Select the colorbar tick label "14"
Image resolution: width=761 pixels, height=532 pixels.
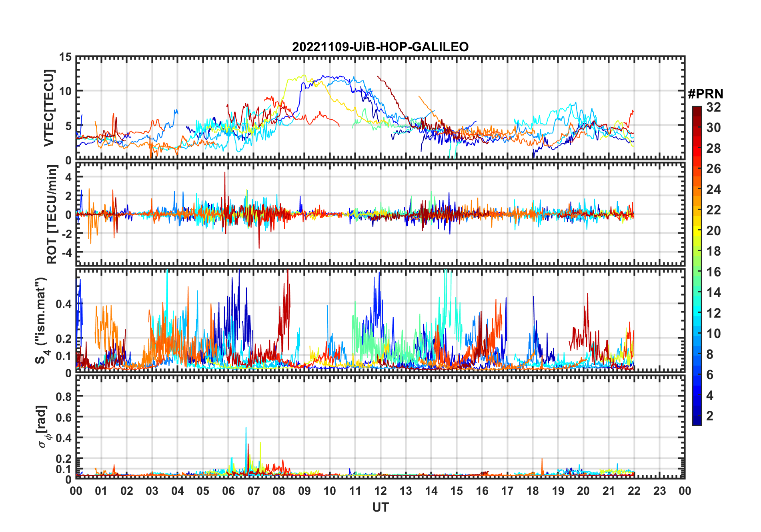[713, 292]
